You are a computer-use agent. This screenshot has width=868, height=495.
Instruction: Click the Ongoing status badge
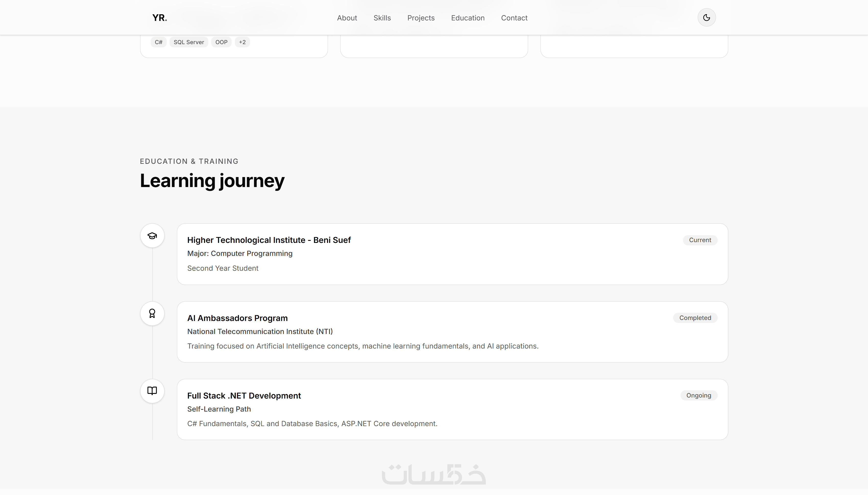pyautogui.click(x=699, y=395)
